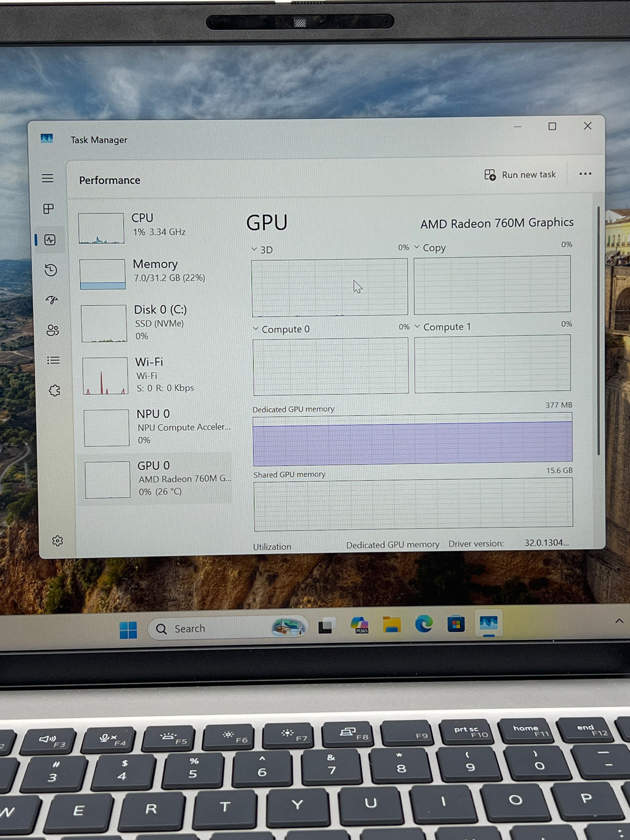Viewport: 630px width, 840px height.
Task: Click the 7.0/31.2 GB (22%) memory value
Action: [x=169, y=278]
